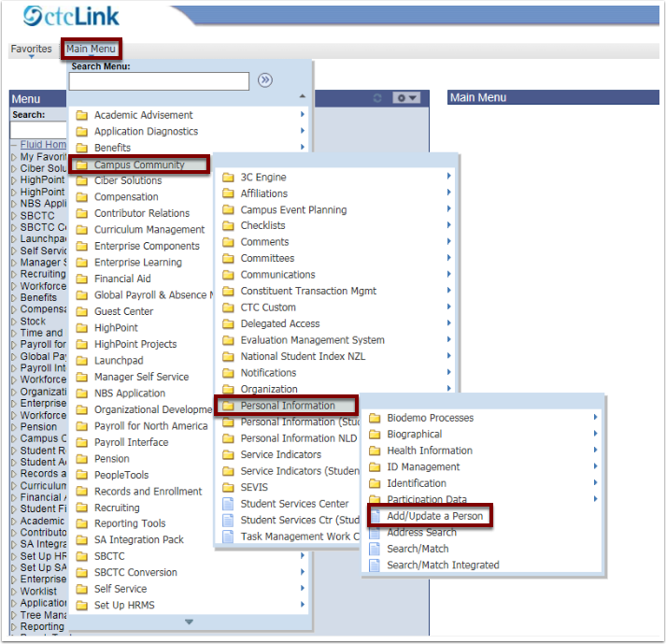Select Delegated Access entry
Image resolution: width=666 pixels, height=644 pixels.
pos(280,324)
